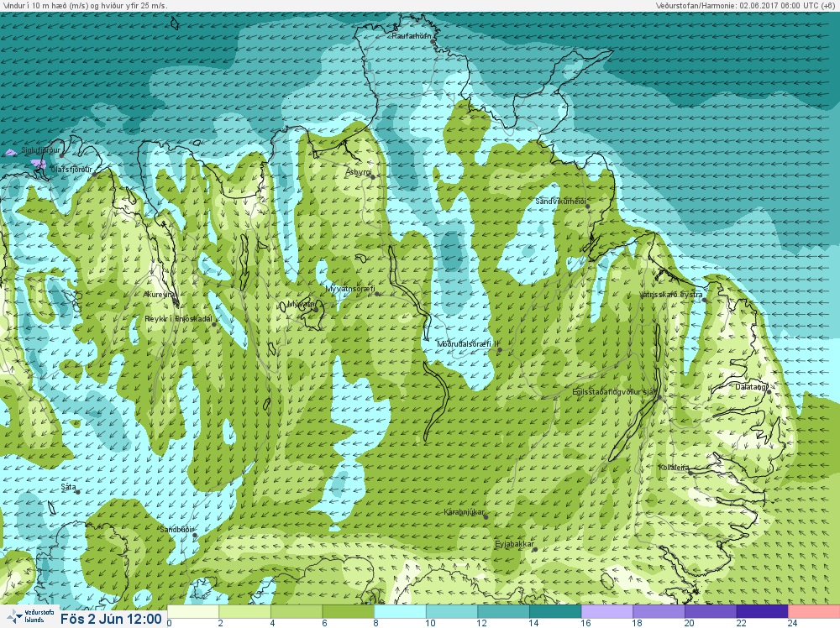Select the 22–24 m/s legend swatch
Image resolution: width=840 pixels, height=628 pixels.
click(763, 611)
